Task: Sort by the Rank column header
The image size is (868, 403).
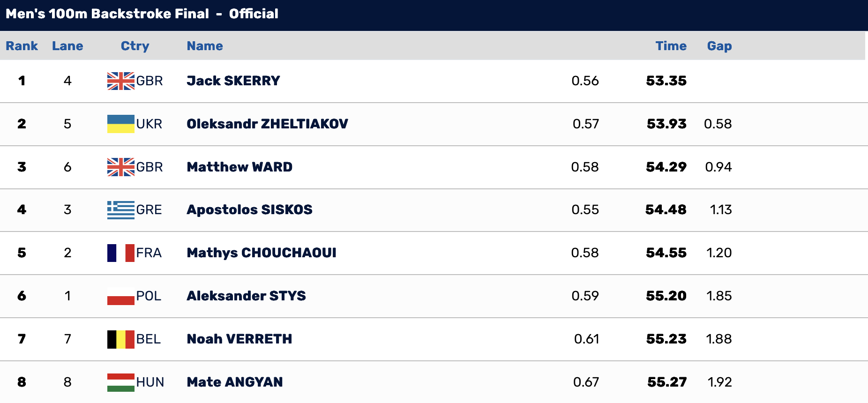Action: (22, 46)
